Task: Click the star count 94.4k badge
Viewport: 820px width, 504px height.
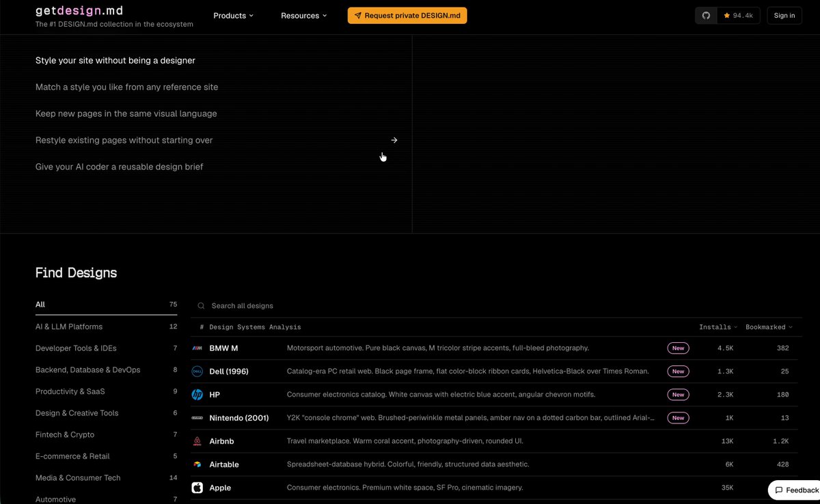Action: (739, 16)
